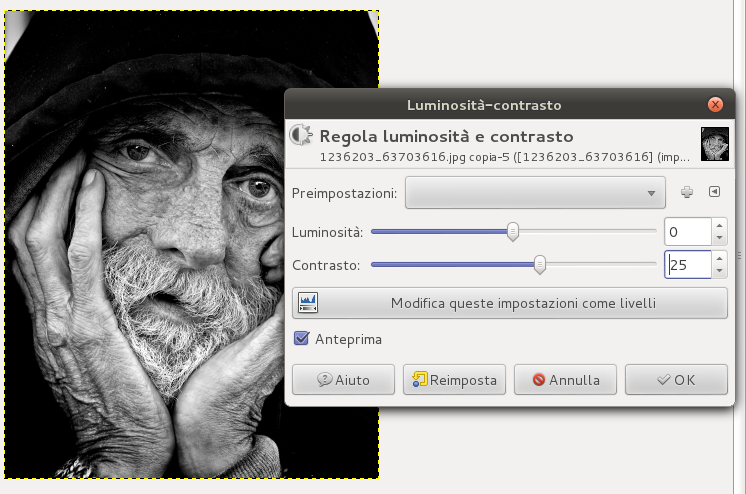Viewport: 746px width, 494px height.
Task: Confirm with the OK button
Action: tap(676, 380)
